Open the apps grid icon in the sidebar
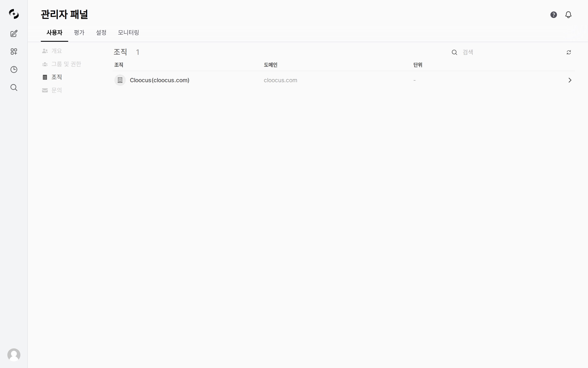This screenshot has width=588, height=368. (x=14, y=52)
